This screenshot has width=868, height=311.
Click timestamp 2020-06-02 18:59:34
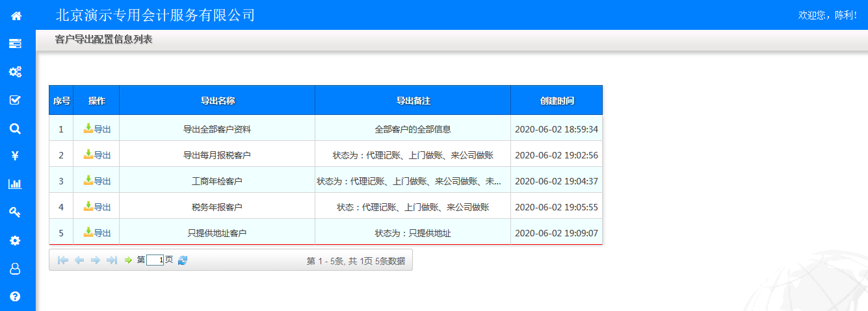[557, 129]
